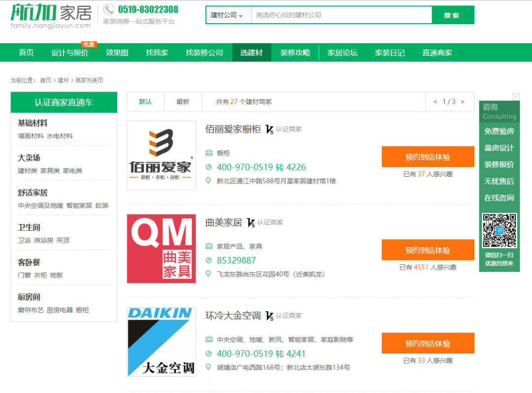The image size is (532, 393).
Task: Click the 首页 breadcrumb link
Action: tap(45, 80)
